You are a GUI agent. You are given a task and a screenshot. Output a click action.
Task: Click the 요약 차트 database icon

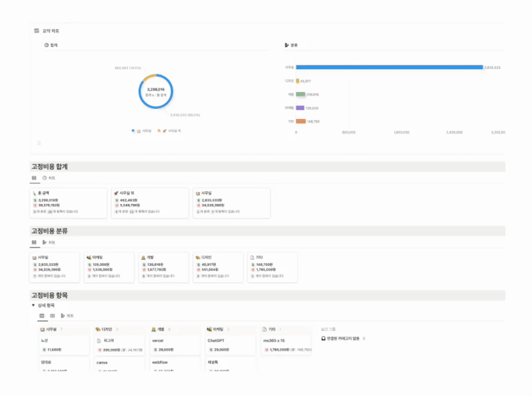[36, 30]
